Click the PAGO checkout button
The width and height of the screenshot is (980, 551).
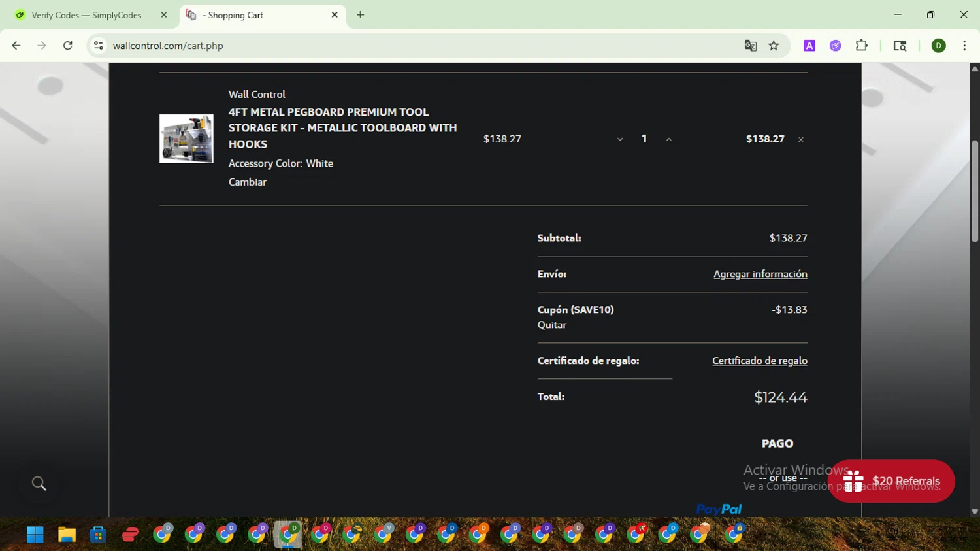(x=777, y=444)
